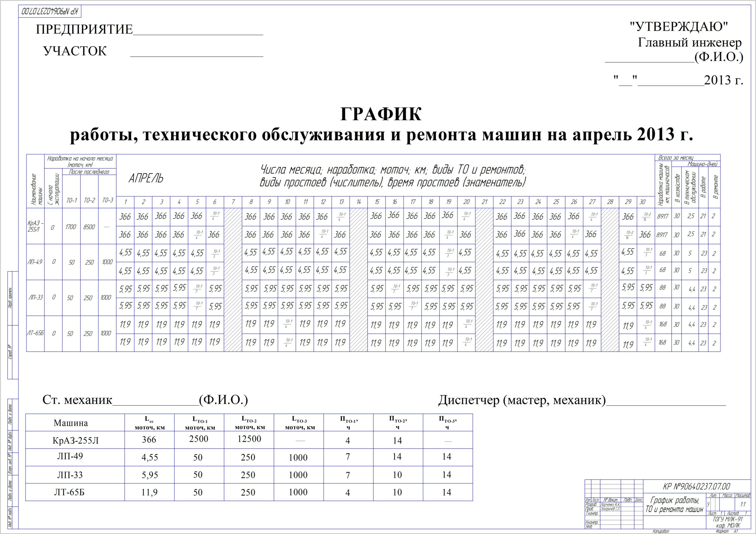Click rotated header "С начала эксплуатации"
This screenshot has height=534, width=756.
(x=54, y=190)
